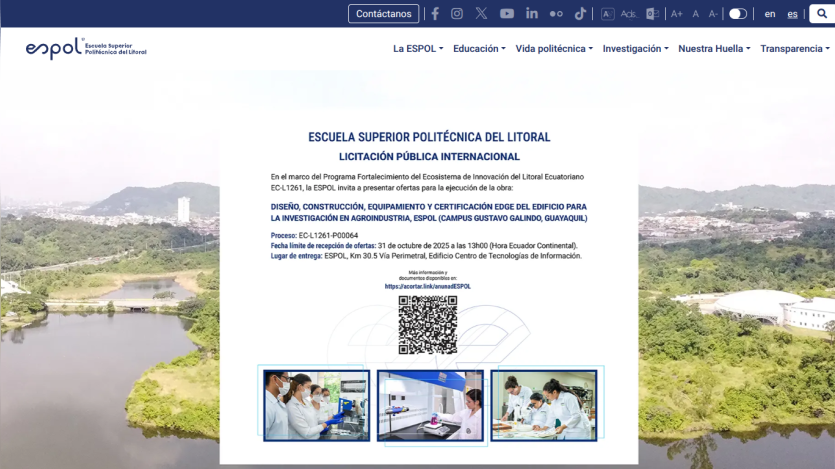Screen dimensions: 835x469
Task: Expand the Educación dropdown menu
Action: [479, 48]
